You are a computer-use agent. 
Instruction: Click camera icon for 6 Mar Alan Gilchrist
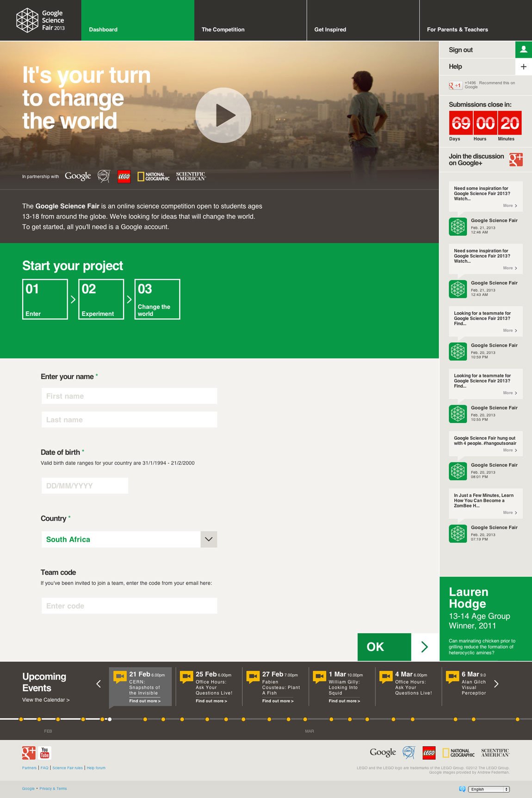tap(452, 677)
